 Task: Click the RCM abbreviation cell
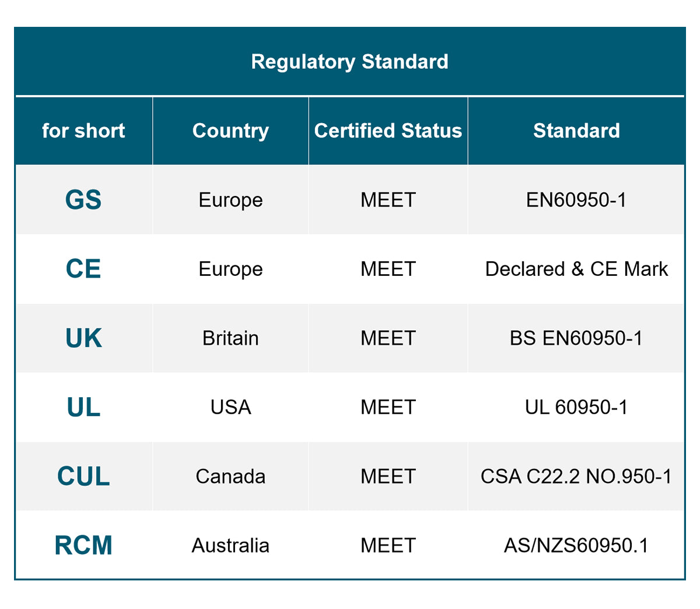[83, 545]
